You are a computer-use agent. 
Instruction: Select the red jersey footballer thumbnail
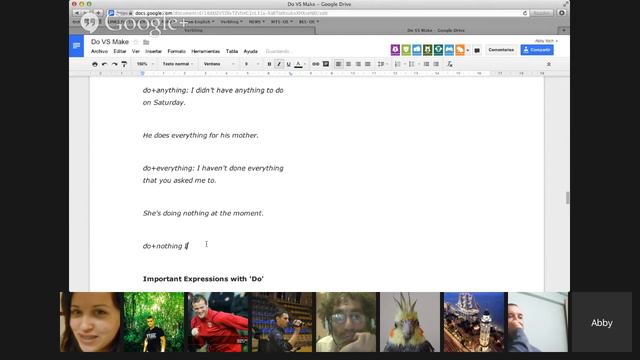point(218,322)
